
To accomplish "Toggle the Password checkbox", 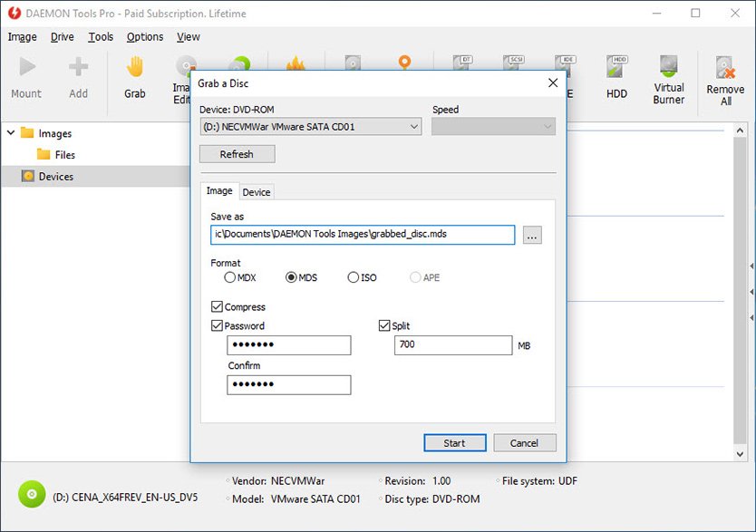I will (x=217, y=325).
